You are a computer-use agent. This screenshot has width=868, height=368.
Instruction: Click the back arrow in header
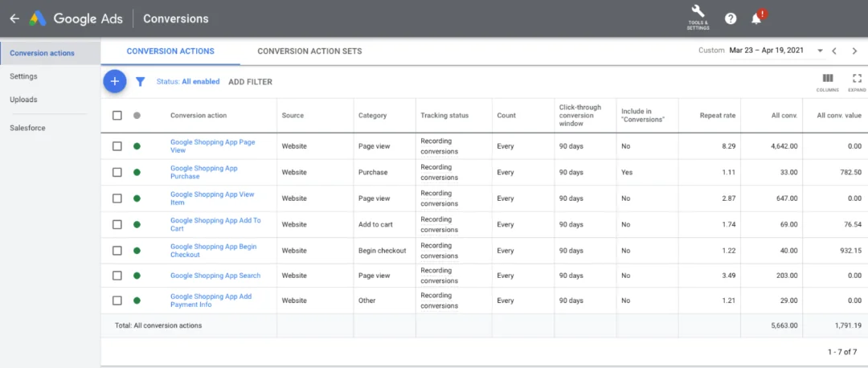pos(14,18)
